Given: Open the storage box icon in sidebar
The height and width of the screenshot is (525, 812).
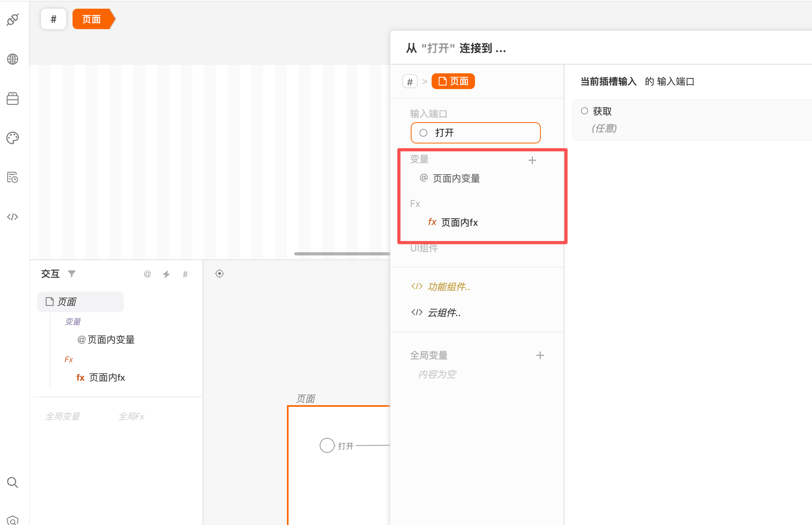Looking at the screenshot, I should click(x=13, y=99).
